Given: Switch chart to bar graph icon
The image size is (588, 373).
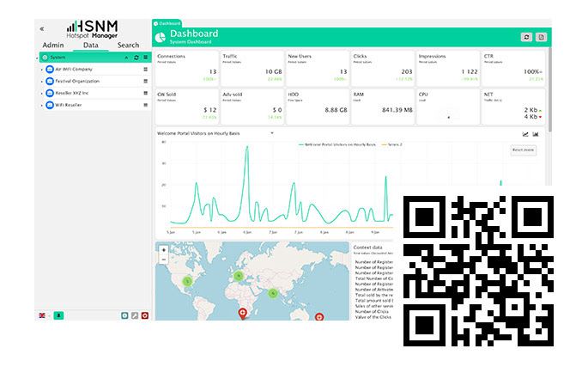Looking at the screenshot, I should pos(536,134).
